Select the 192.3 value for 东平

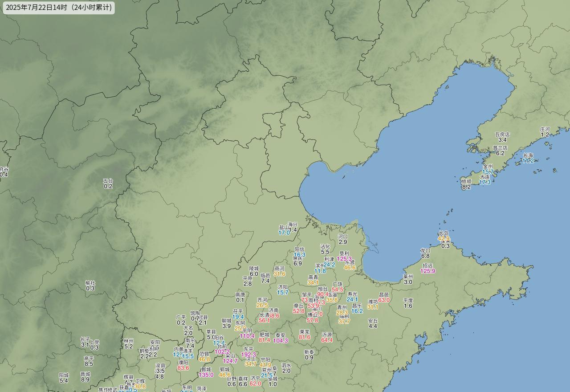tap(248, 355)
